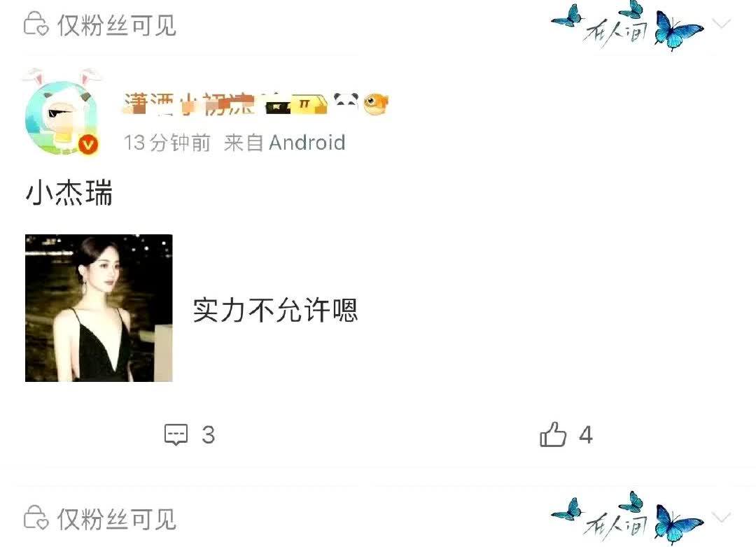Open the comments icon showing 3
Viewport: 756px width, 547px height.
coord(176,434)
